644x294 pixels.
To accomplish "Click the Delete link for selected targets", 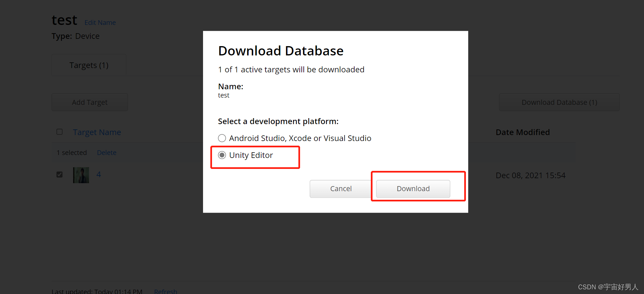I will pyautogui.click(x=107, y=153).
